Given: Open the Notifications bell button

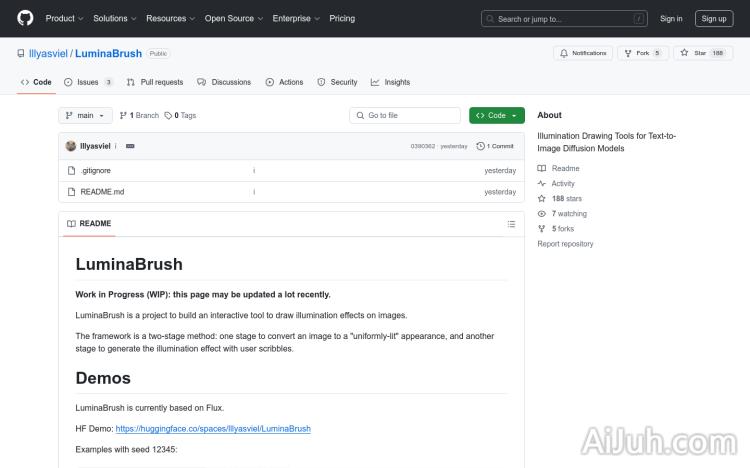Looking at the screenshot, I should pyautogui.click(x=583, y=53).
